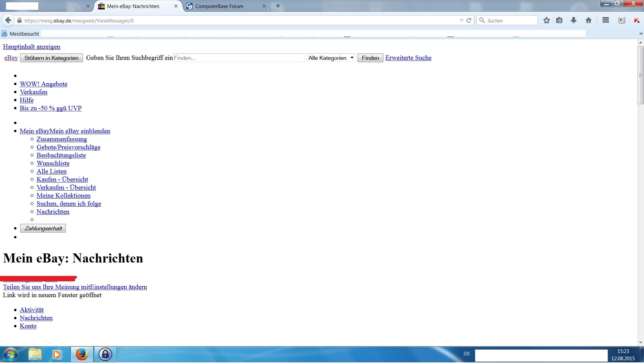Click the toolbar extension icon beside the menu

(x=622, y=21)
